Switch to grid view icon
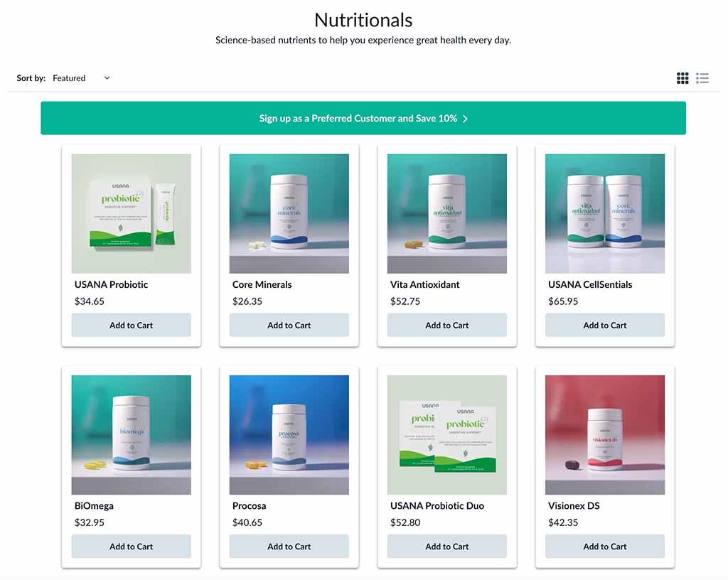 (x=682, y=78)
